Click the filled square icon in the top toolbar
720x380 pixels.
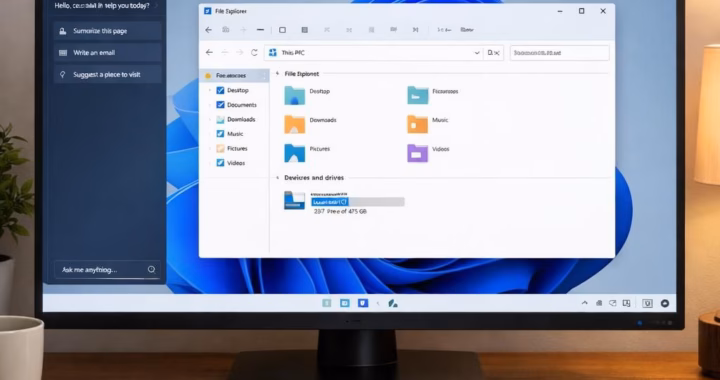[x=304, y=30]
